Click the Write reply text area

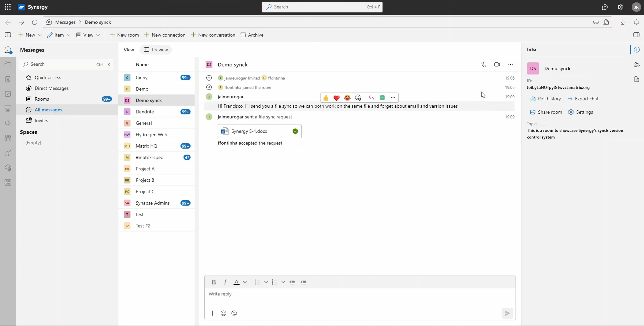pyautogui.click(x=360, y=297)
